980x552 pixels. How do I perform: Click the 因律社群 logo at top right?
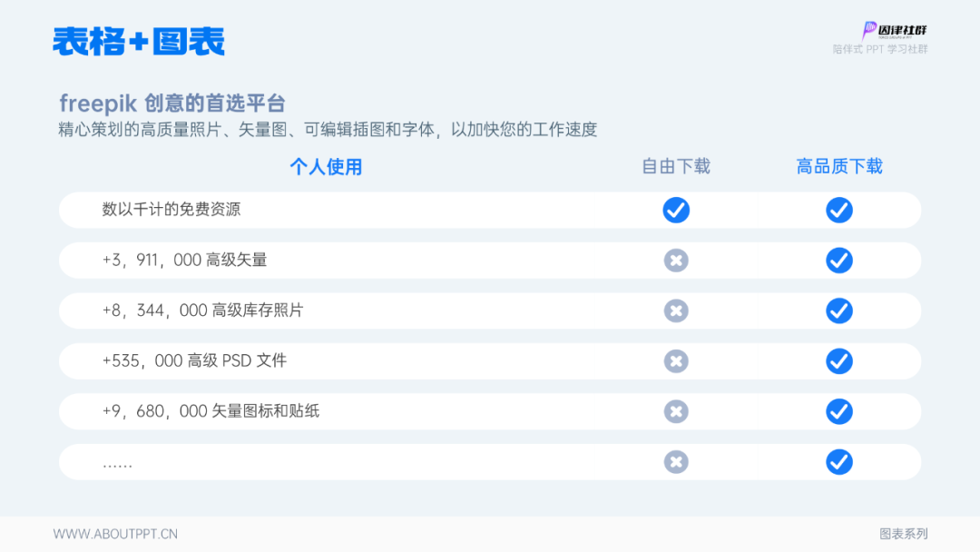point(894,30)
